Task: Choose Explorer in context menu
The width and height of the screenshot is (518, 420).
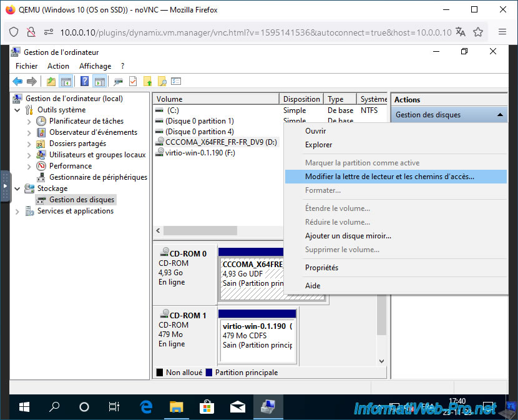Action: click(x=396, y=145)
